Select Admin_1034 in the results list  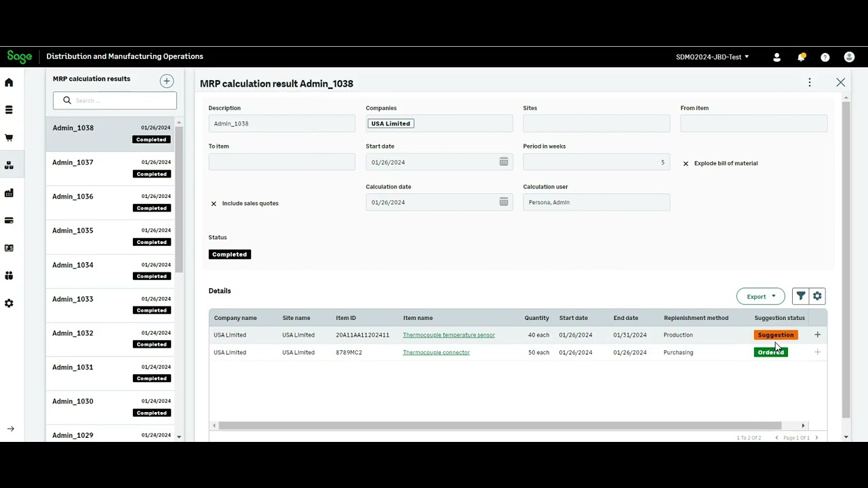click(x=111, y=270)
